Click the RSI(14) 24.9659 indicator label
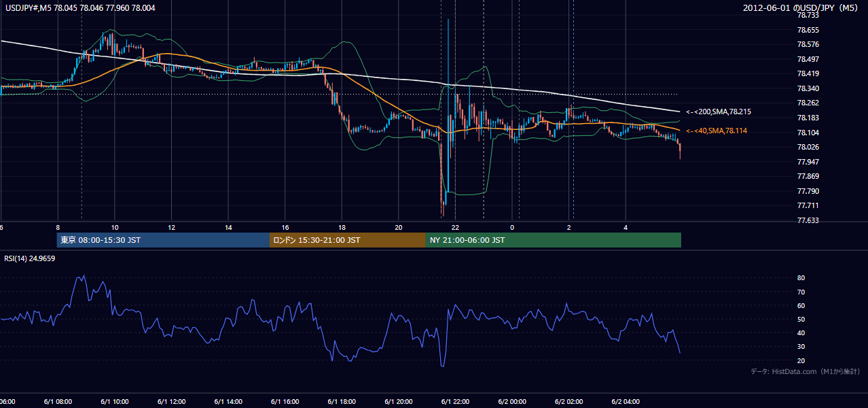868x408 pixels. (x=30, y=258)
